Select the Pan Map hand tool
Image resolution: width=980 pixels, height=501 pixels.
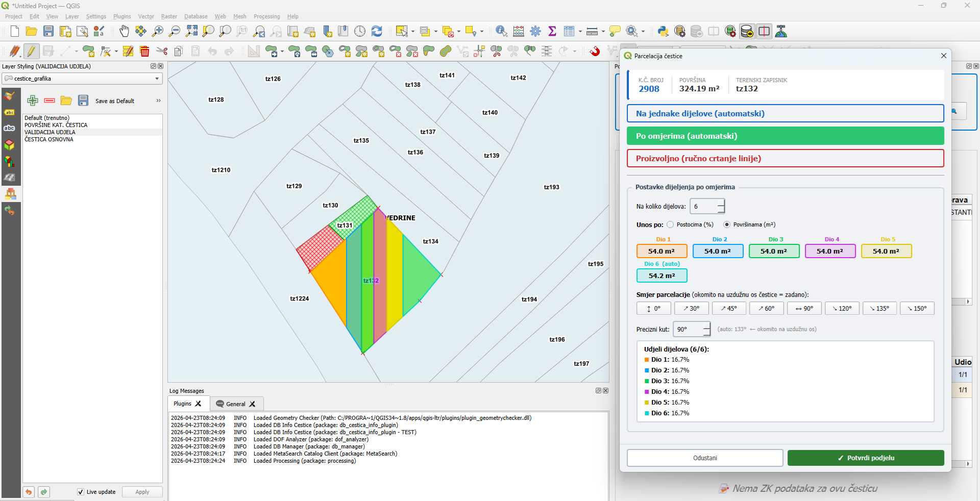coord(124,32)
